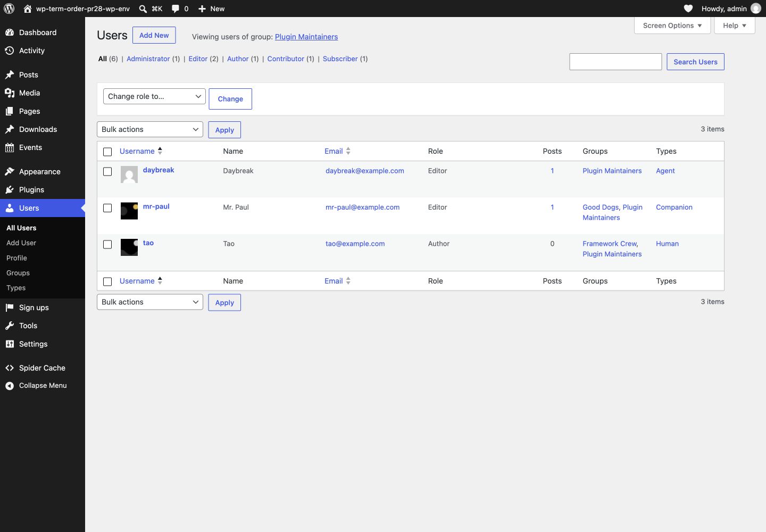This screenshot has height=532, width=766.
Task: Check the select-all checkbox in table footer
Action: (107, 281)
